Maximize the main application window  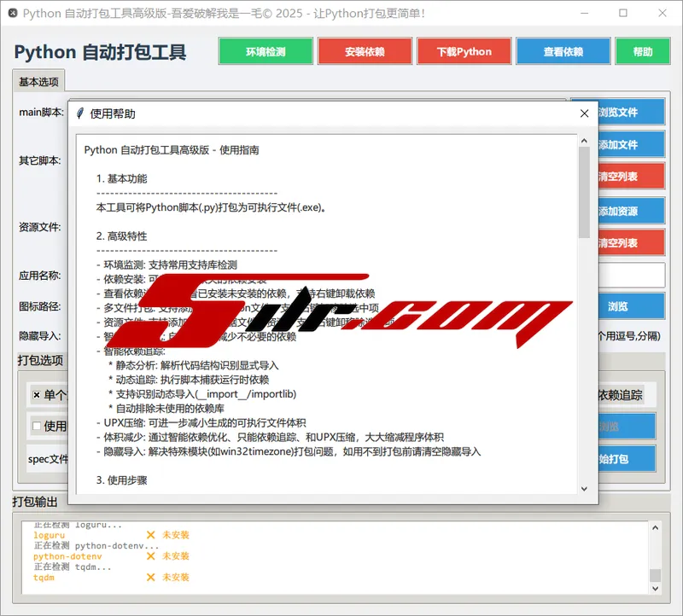[623, 13]
